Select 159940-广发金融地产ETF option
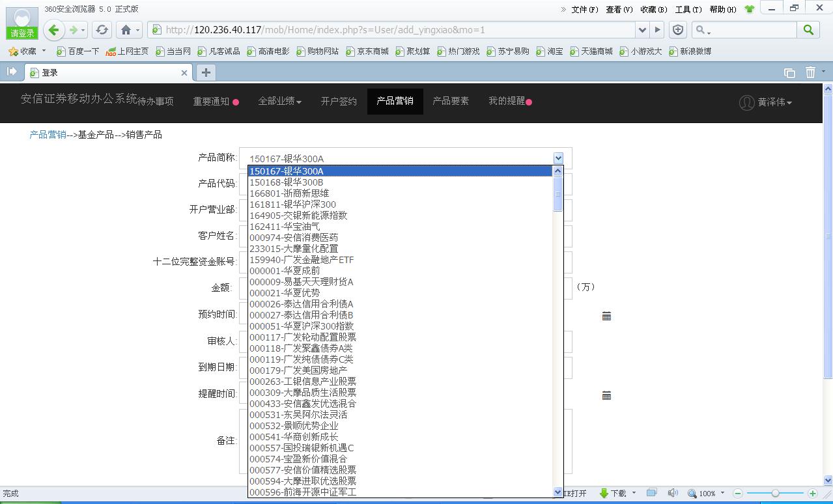Viewport: 833px width, 504px height. pyautogui.click(x=400, y=260)
